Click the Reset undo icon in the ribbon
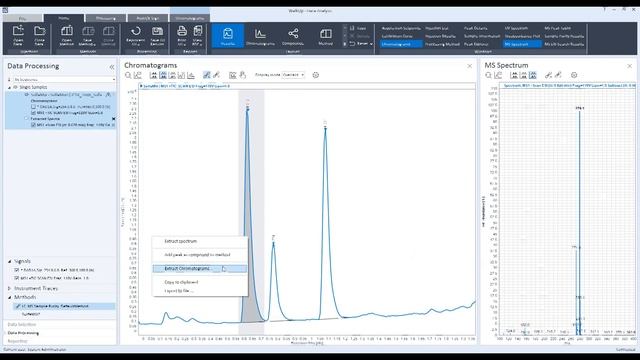 352,43
